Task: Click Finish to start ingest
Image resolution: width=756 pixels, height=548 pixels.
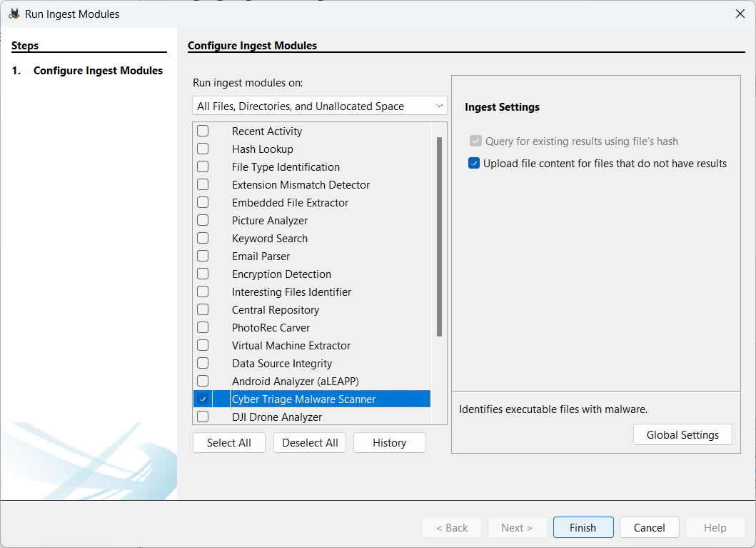Action: pos(583,527)
